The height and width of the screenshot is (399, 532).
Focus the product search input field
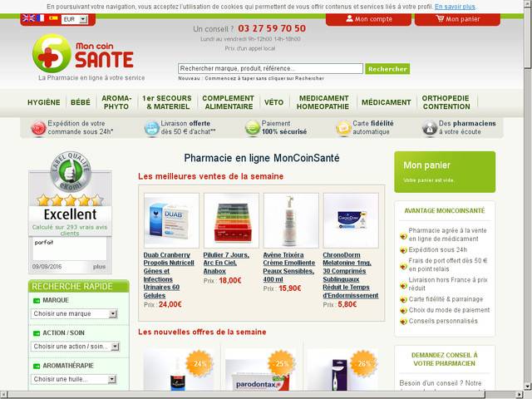click(x=270, y=68)
